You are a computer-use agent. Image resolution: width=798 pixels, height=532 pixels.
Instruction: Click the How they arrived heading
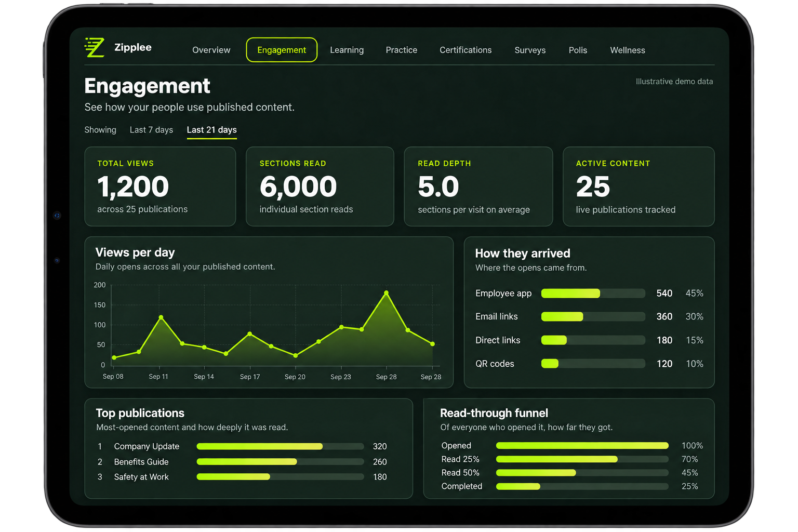pyautogui.click(x=523, y=254)
